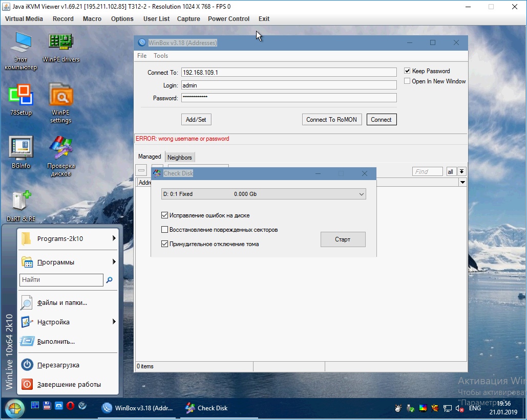Click the ENG language indicator in tray
Viewport: 527px width, 420px height.
475,408
